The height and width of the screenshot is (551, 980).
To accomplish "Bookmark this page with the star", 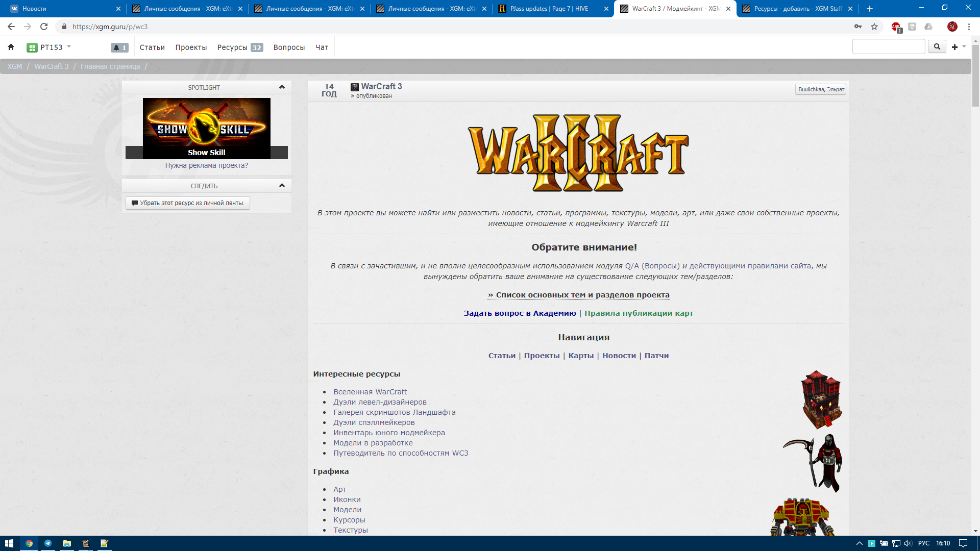I will click(x=874, y=27).
